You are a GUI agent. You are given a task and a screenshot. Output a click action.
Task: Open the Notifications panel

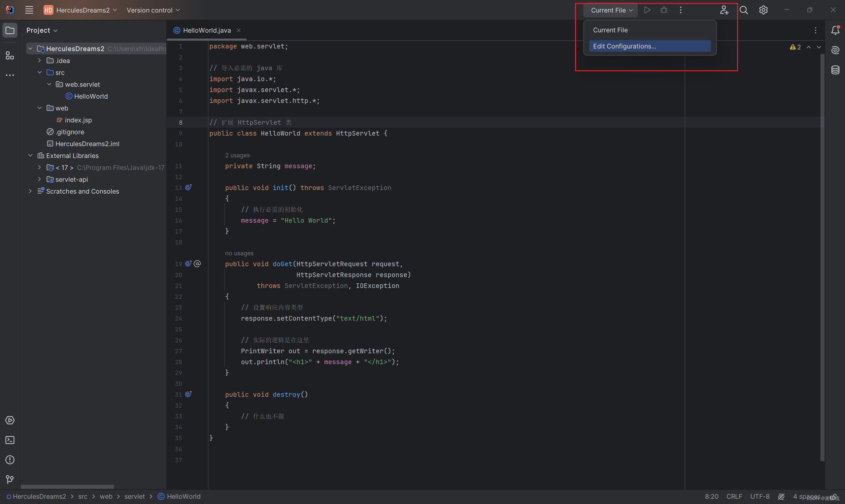pos(835,30)
